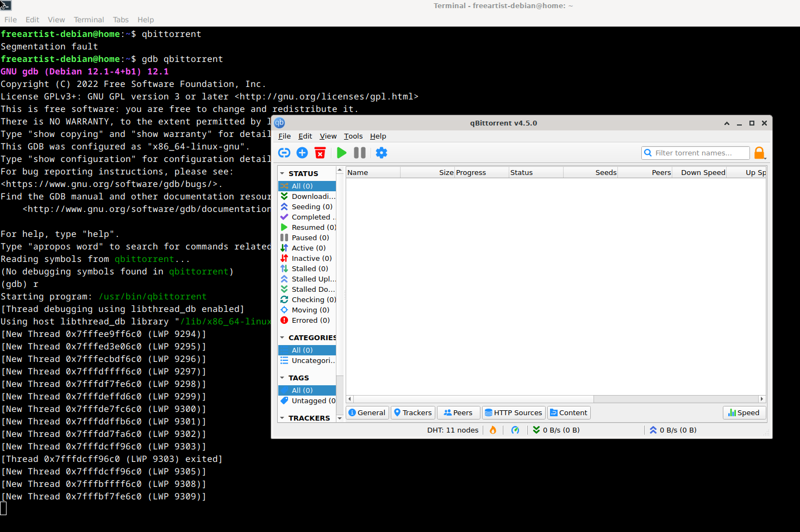800x532 pixels.
Task: Select the Uncategorized category filter
Action: tap(307, 360)
